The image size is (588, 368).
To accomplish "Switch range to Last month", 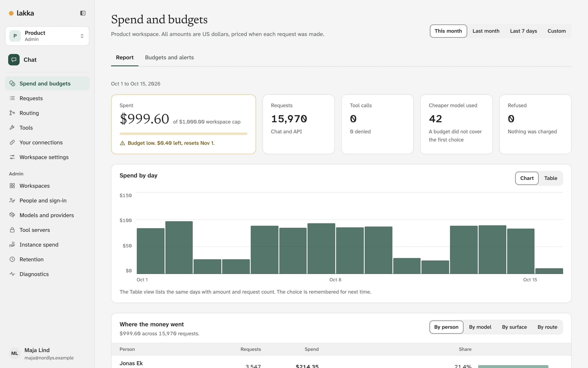I will (486, 31).
